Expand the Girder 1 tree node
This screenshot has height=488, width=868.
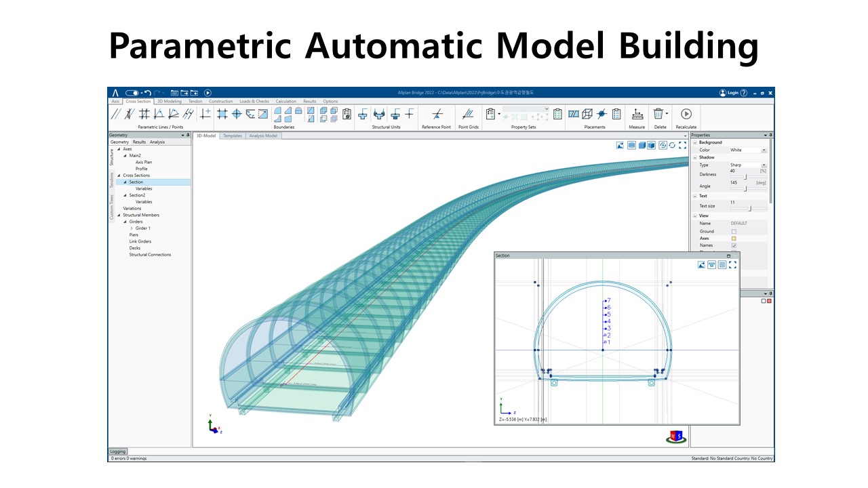[132, 228]
